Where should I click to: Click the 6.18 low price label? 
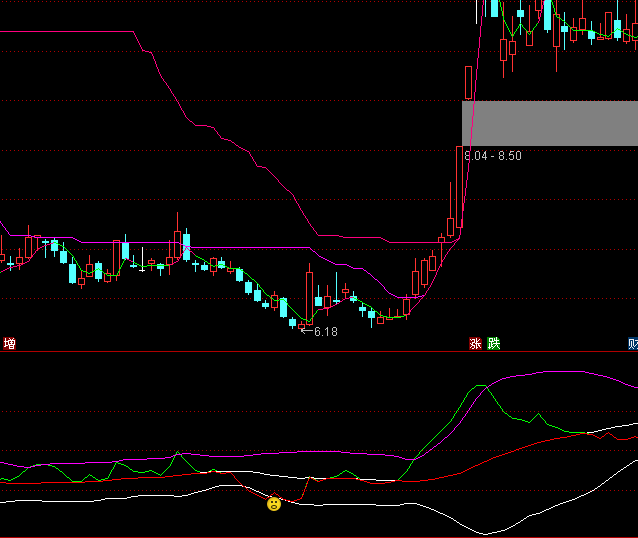[x=326, y=331]
